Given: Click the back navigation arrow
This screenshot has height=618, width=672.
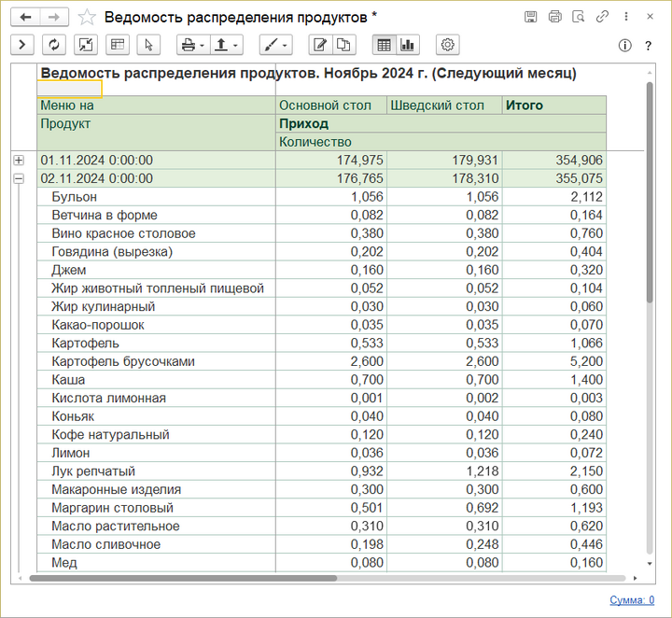Looking at the screenshot, I should 25,17.
